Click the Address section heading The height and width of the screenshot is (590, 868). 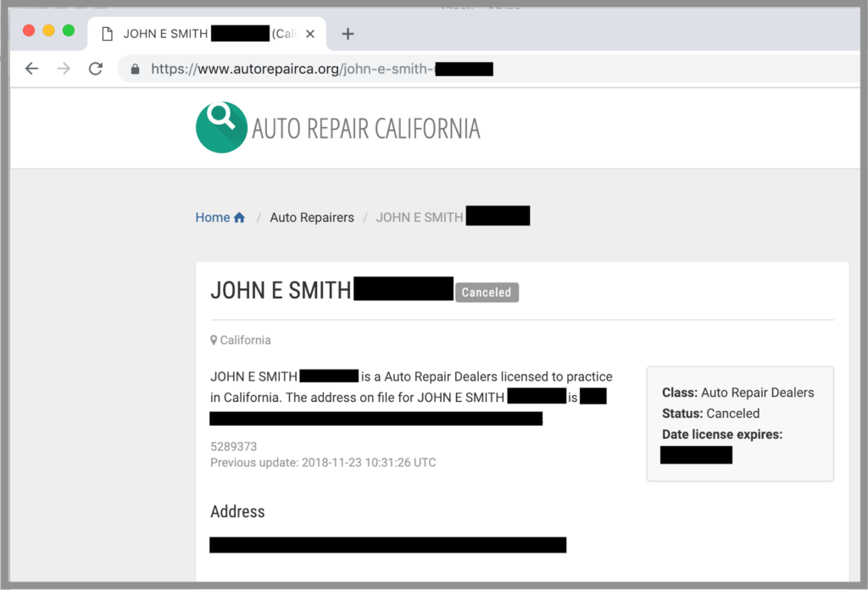237,511
